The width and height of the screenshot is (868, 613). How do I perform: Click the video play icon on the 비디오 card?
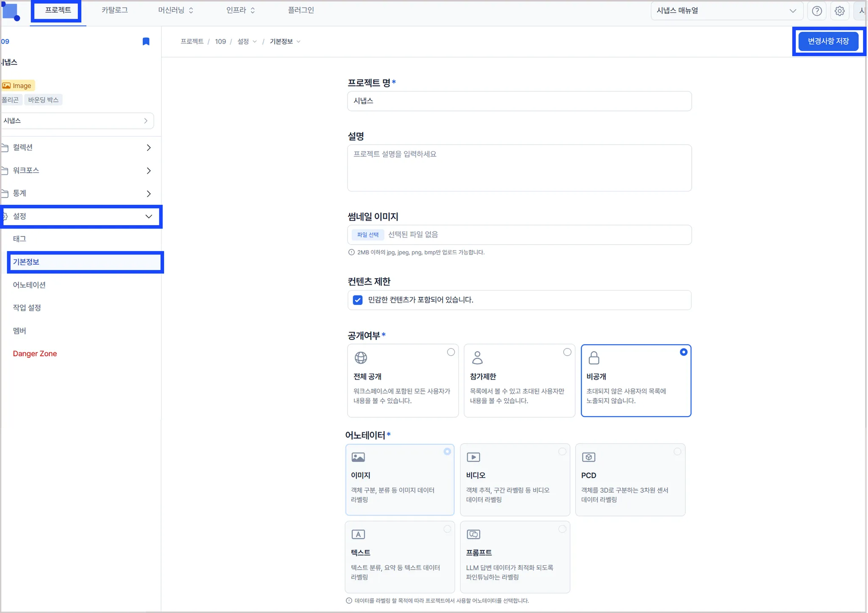tap(473, 457)
